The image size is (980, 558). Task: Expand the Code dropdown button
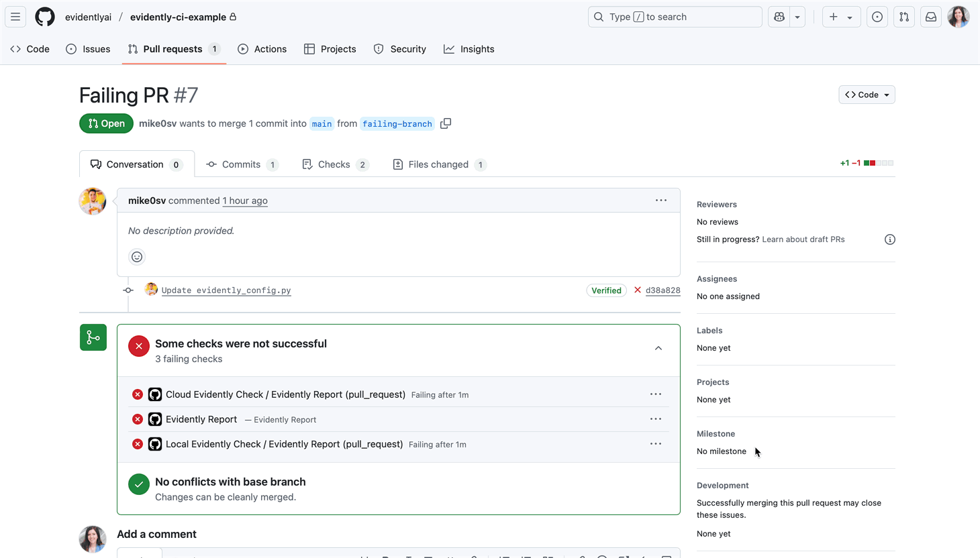867,95
